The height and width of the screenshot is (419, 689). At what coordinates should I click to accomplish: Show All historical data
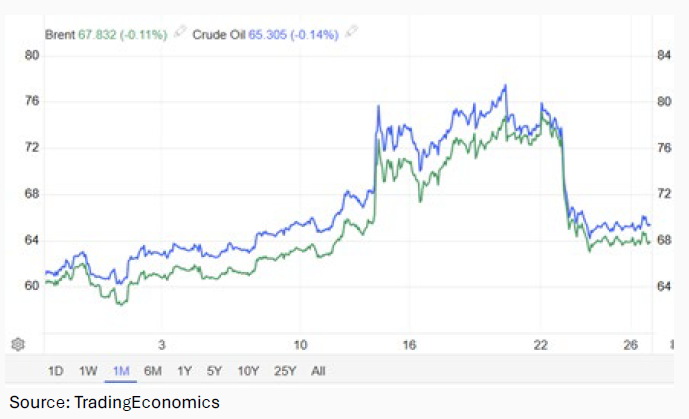click(318, 371)
